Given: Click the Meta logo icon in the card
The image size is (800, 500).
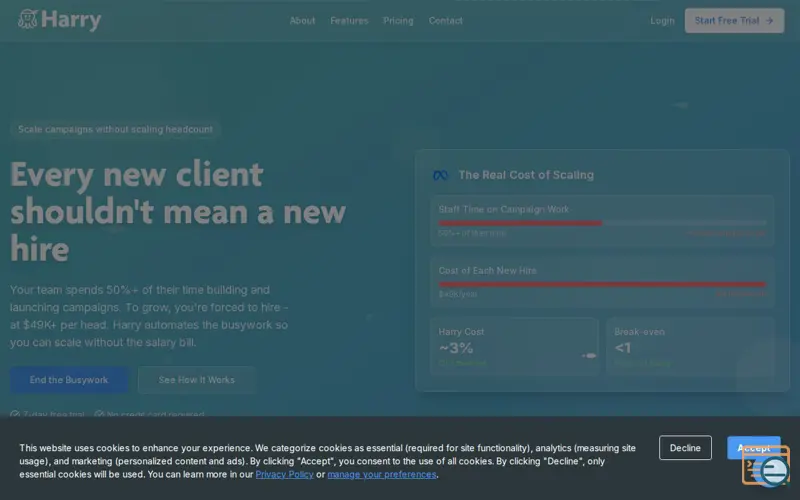Looking at the screenshot, I should coord(440,176).
